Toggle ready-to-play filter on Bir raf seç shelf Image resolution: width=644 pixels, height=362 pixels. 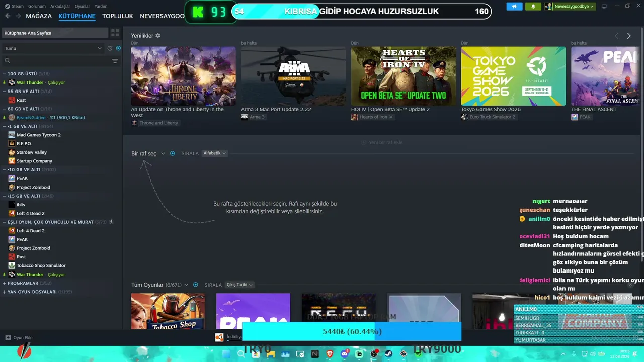[172, 153]
